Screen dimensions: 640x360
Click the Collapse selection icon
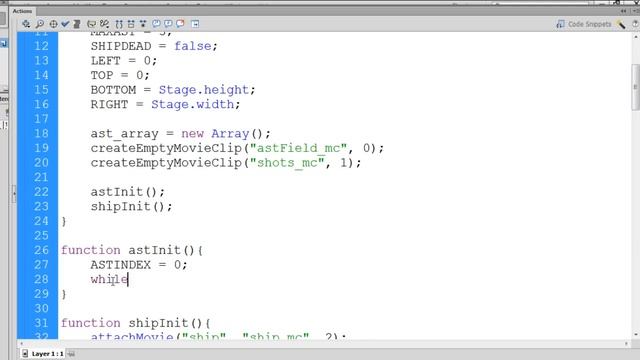pos(131,24)
